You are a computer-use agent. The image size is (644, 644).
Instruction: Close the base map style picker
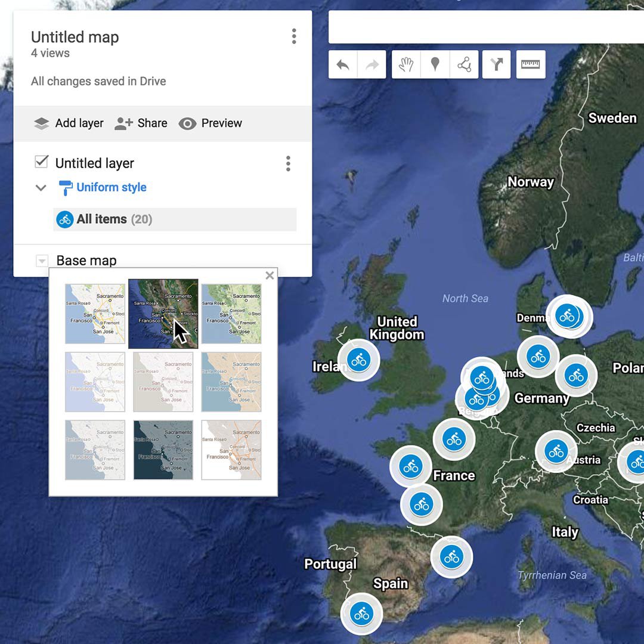coord(270,275)
